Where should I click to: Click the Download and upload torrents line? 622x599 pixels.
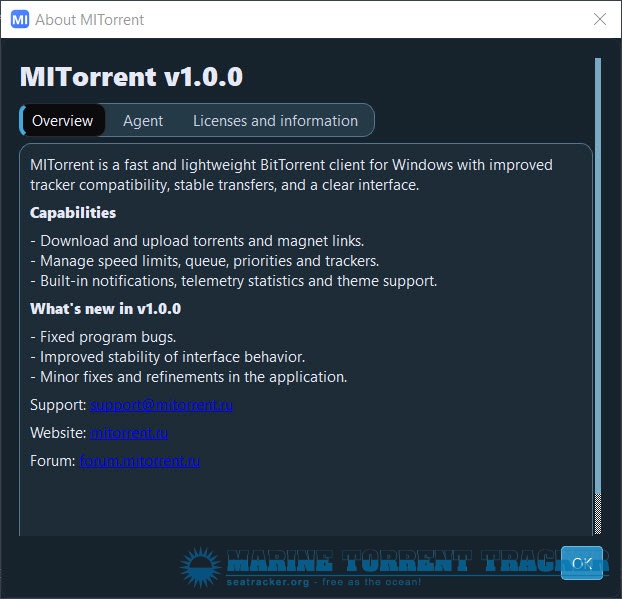197,241
